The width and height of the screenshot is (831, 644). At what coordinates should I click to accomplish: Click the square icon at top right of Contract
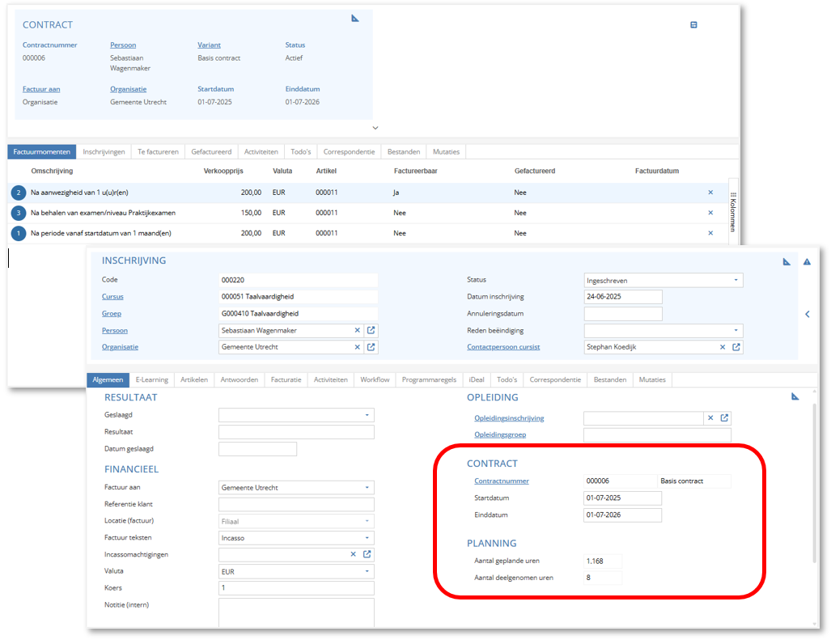click(693, 25)
